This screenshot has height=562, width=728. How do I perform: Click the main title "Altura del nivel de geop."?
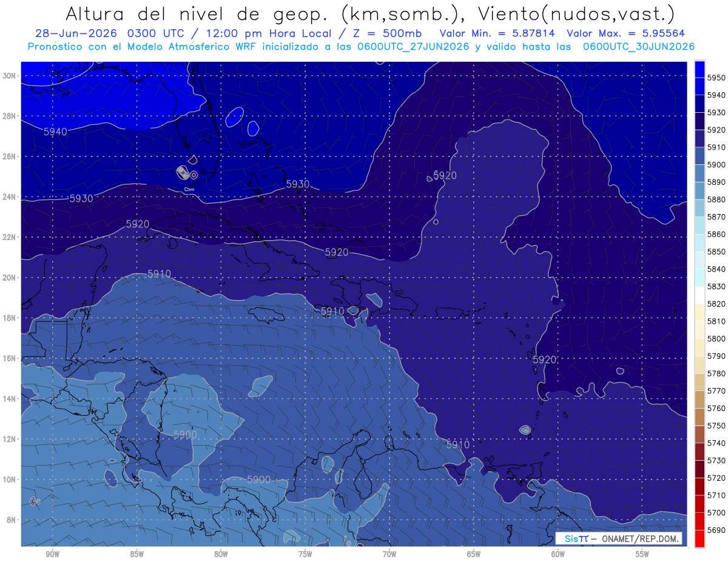(x=198, y=13)
